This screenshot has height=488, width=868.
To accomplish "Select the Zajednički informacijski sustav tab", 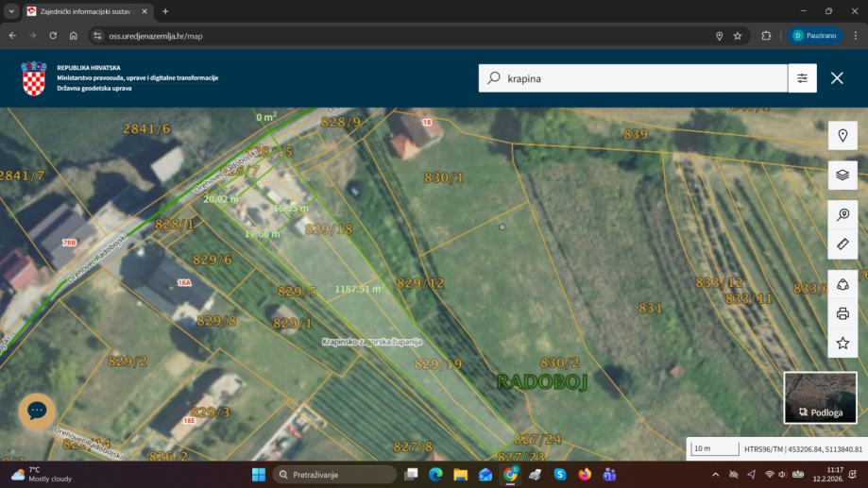I will pos(85,11).
